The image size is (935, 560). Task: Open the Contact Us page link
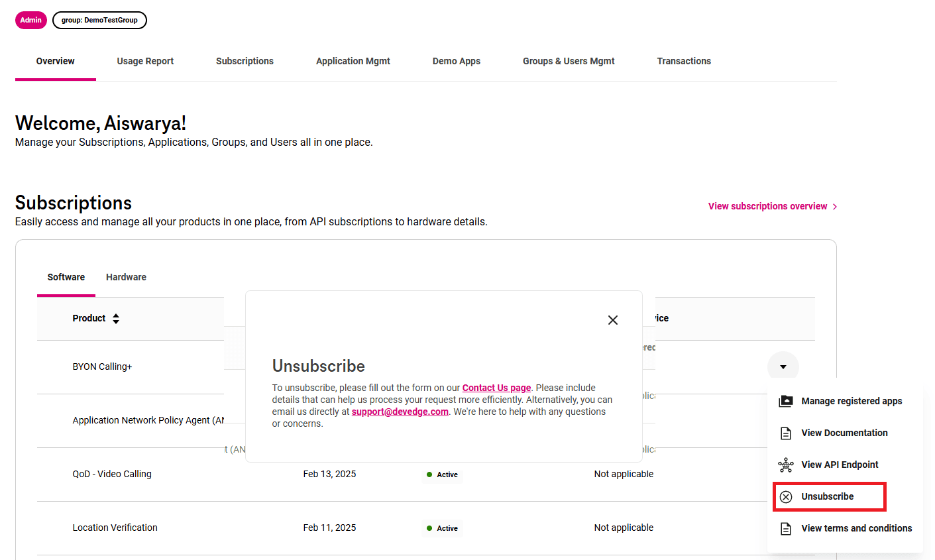(x=496, y=388)
